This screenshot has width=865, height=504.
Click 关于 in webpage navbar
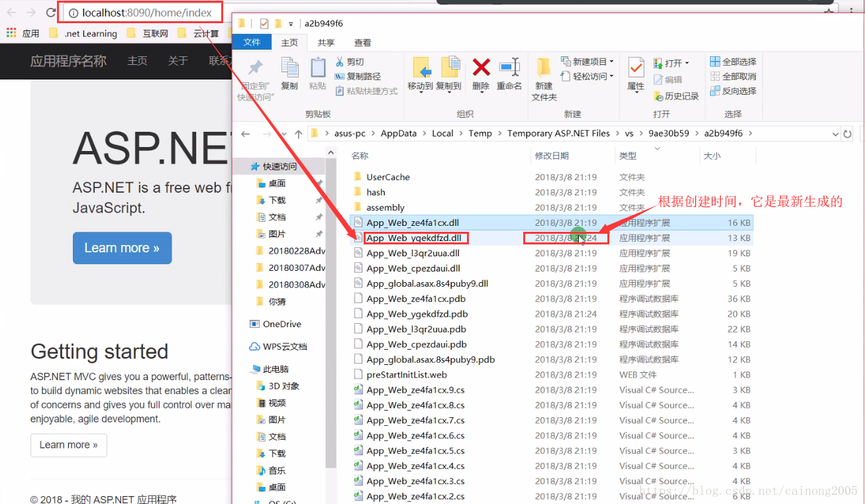coord(178,61)
